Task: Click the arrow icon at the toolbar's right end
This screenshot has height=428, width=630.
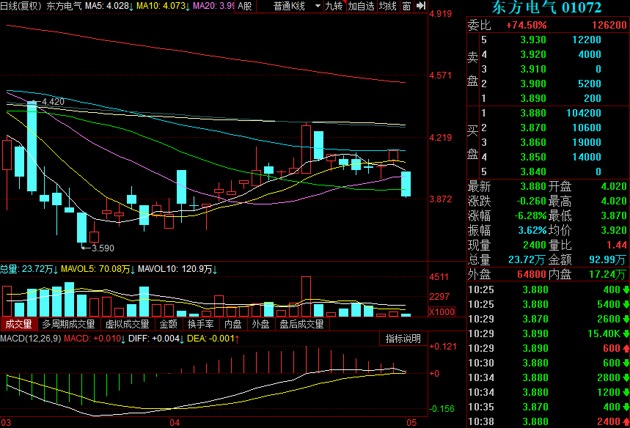Action: tap(422, 6)
